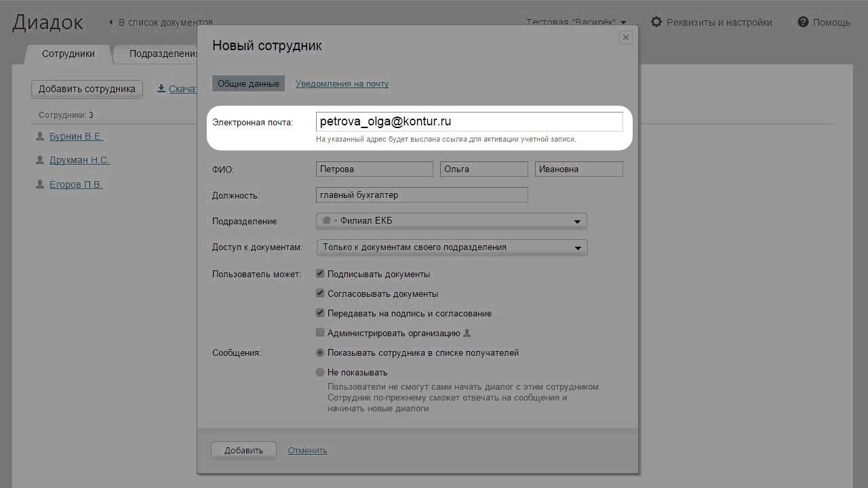Switch to the Уведомления на почту tab

[x=342, y=84]
